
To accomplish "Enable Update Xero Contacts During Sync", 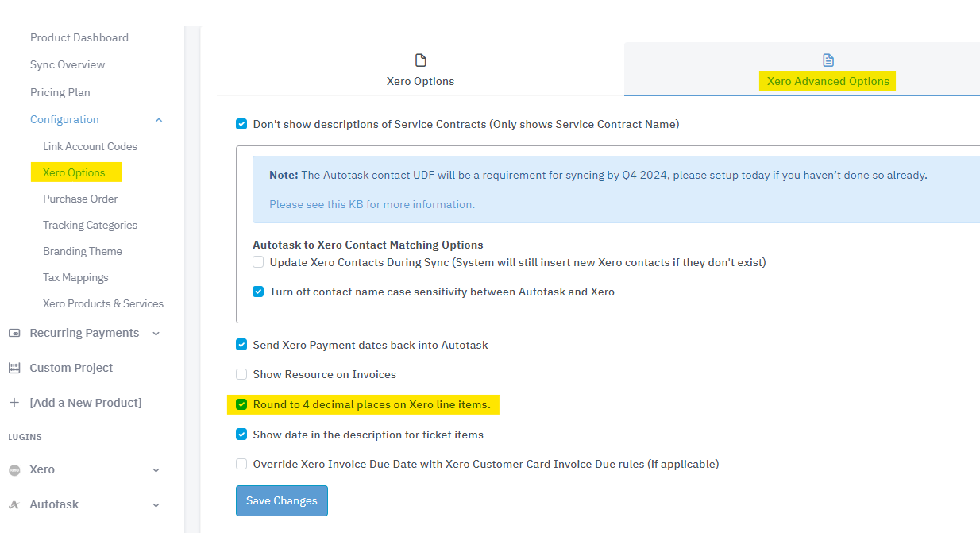I will tap(258, 261).
